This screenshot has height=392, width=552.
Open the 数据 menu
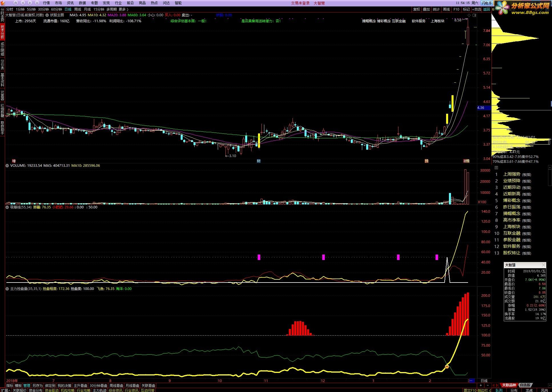tap(82, 3)
